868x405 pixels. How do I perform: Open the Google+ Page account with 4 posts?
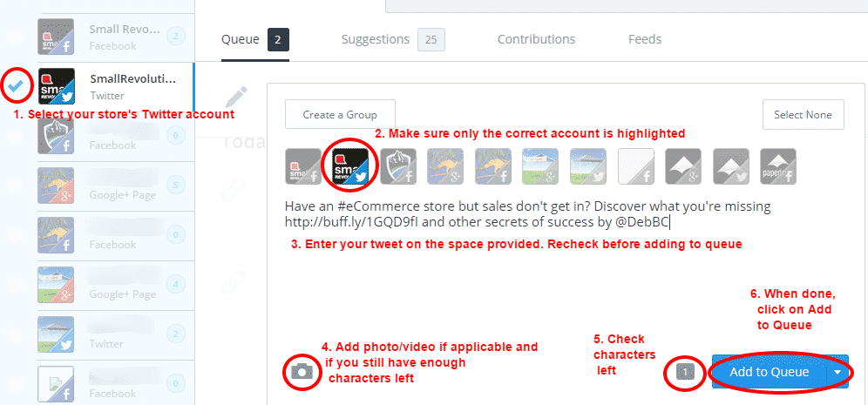tap(98, 285)
